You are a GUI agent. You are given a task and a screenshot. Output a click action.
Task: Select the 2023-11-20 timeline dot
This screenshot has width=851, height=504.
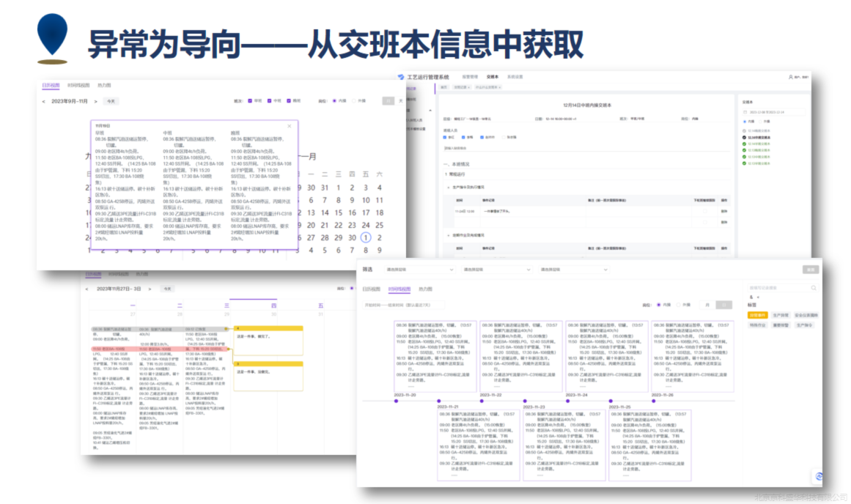pos(397,401)
